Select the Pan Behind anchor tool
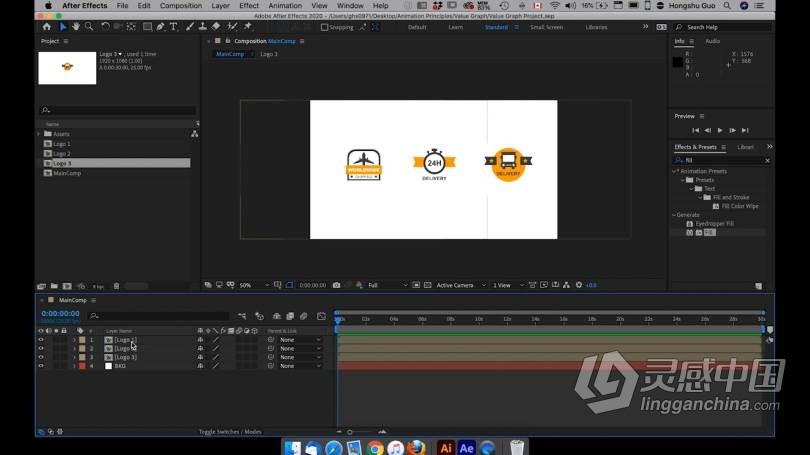The height and width of the screenshot is (455, 810). click(131, 27)
